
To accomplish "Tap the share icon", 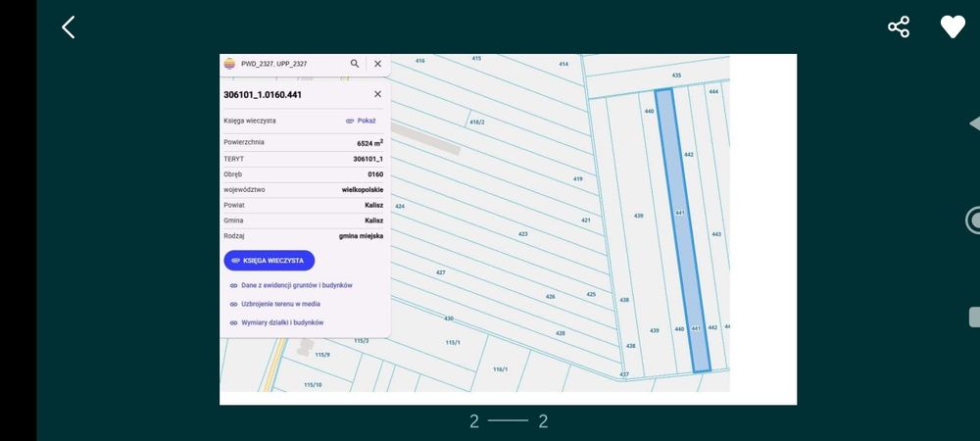I will (899, 27).
